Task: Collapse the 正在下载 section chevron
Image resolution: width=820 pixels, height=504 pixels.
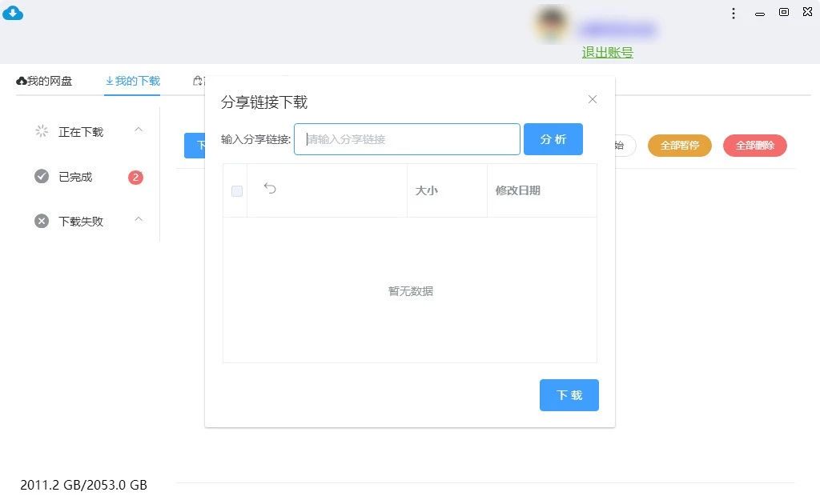Action: tap(139, 130)
